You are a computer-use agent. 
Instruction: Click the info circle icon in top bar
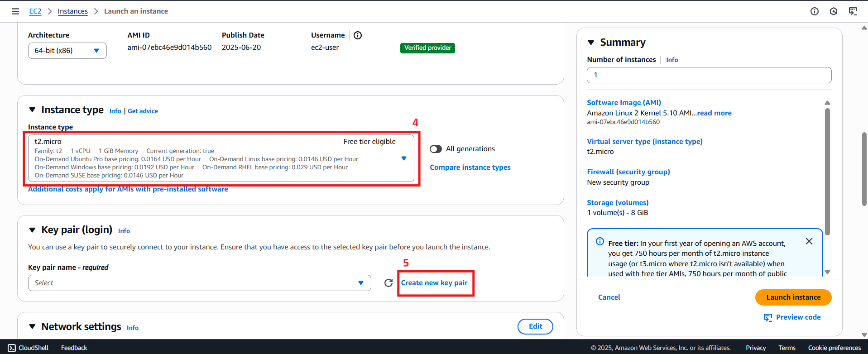tap(815, 11)
